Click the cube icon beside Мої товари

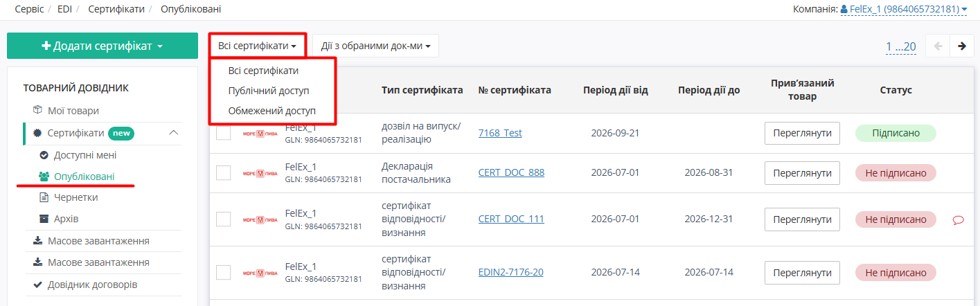38,110
